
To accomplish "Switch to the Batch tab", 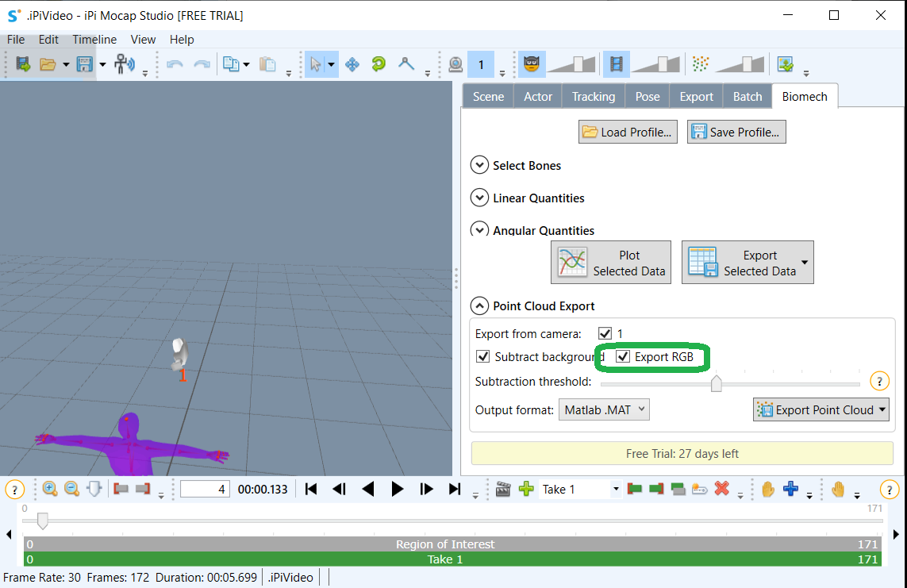I will pyautogui.click(x=748, y=97).
